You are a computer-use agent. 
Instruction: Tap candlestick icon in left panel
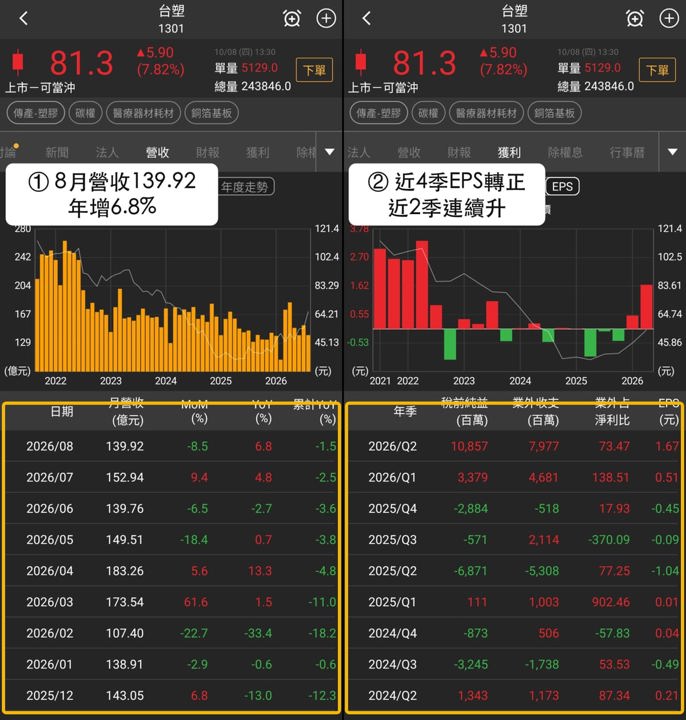coord(18,62)
